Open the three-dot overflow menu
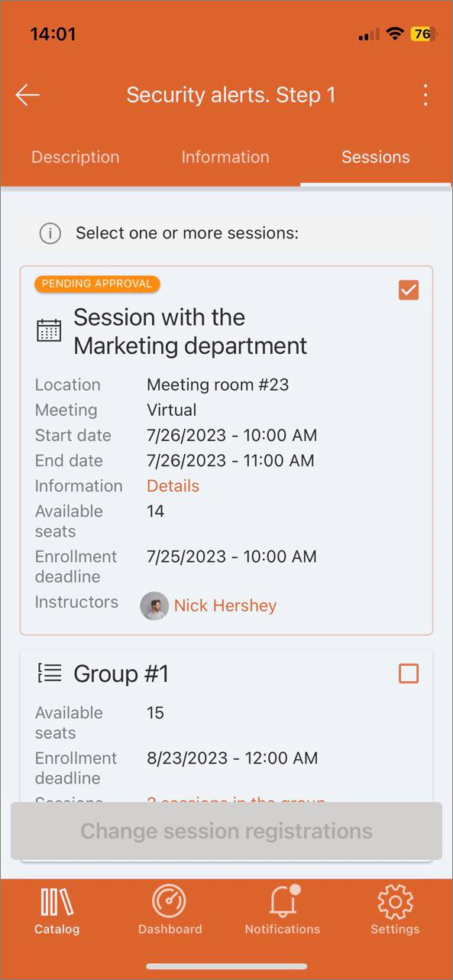This screenshot has height=980, width=453. (425, 95)
